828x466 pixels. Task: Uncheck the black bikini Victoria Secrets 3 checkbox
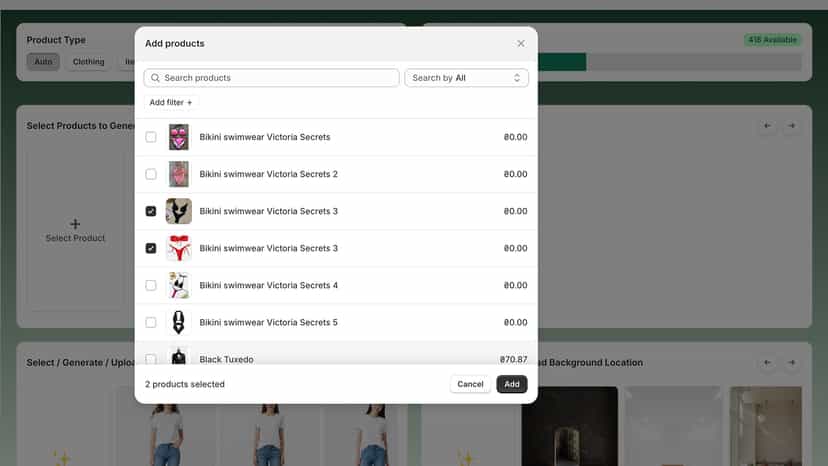coord(151,211)
